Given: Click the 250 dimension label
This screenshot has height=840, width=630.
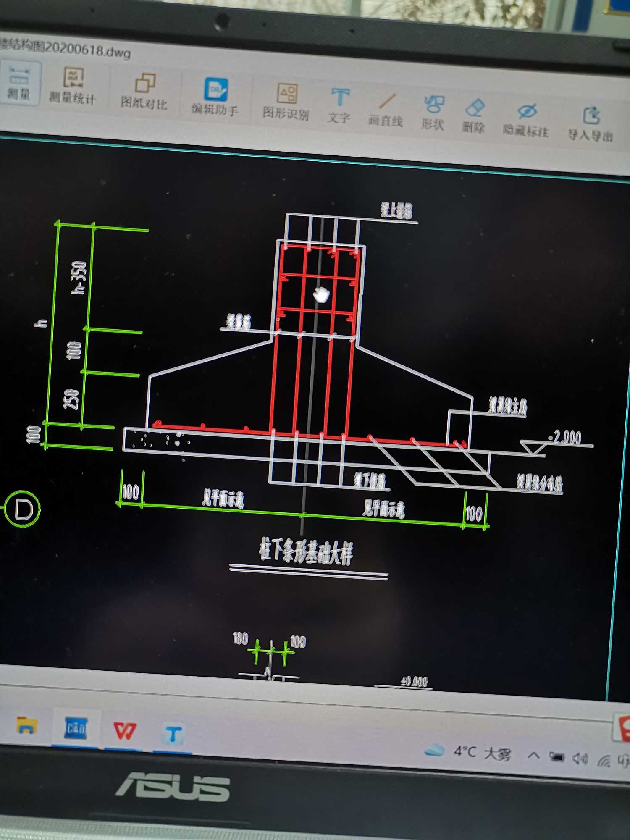Looking at the screenshot, I should (71, 399).
